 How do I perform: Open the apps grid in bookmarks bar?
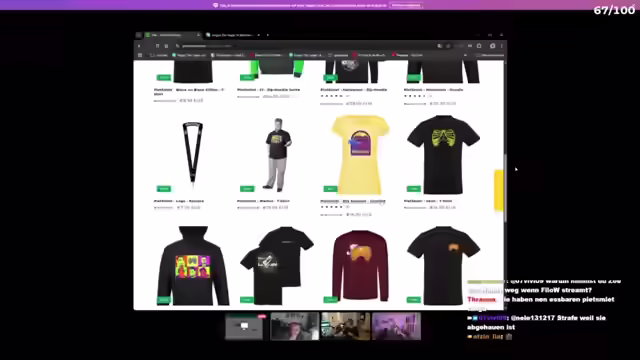[x=140, y=55]
